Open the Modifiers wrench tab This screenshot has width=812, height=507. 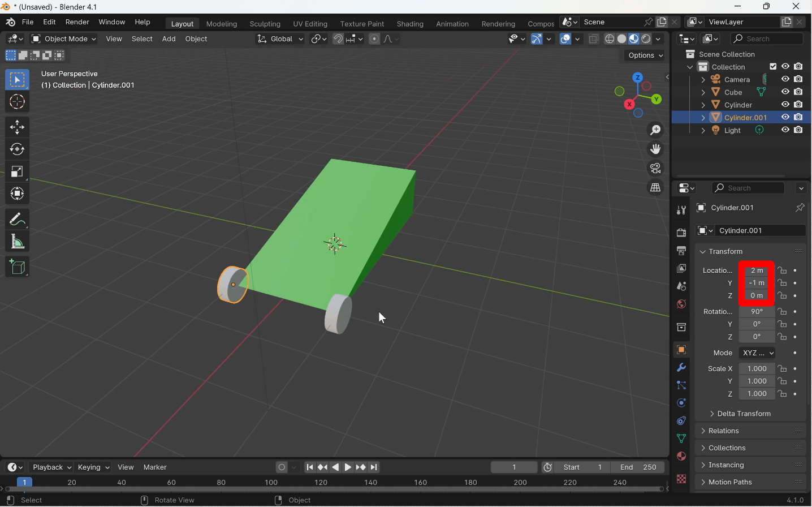681,368
